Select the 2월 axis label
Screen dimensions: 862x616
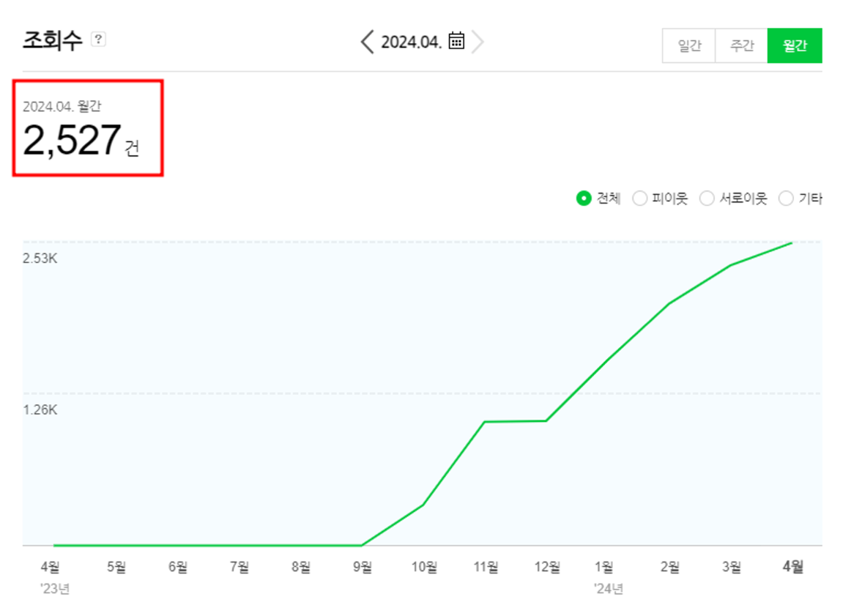coord(670,566)
